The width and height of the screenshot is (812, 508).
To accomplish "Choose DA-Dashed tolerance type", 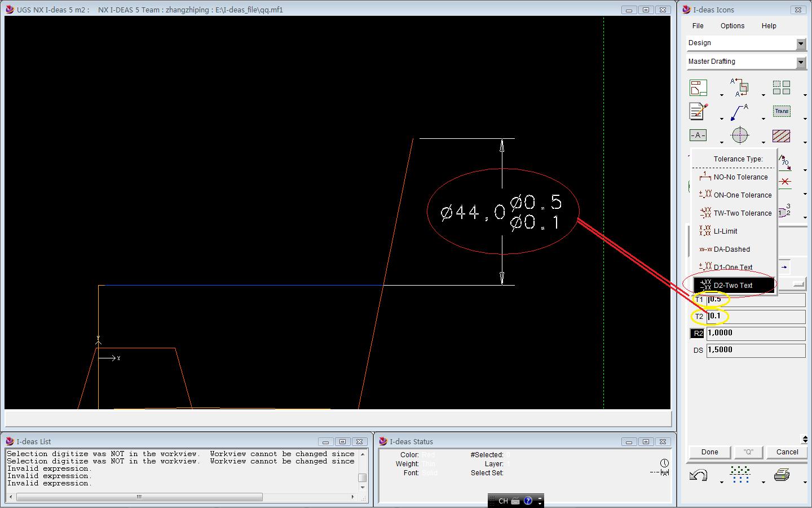I will point(734,249).
